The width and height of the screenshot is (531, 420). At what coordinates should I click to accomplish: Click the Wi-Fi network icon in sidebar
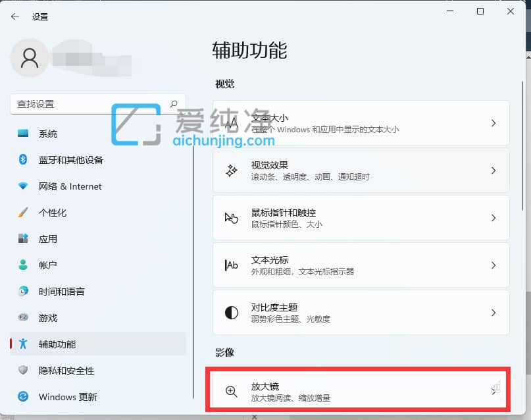(23, 186)
